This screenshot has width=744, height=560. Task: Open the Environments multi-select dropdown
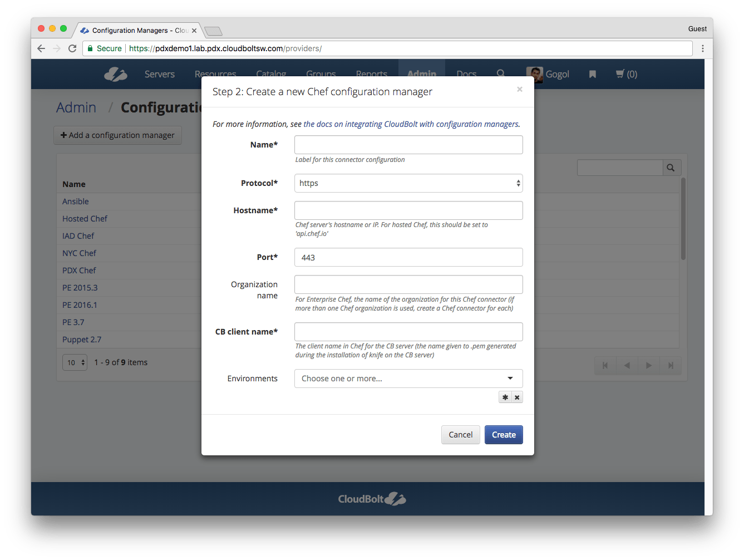click(408, 379)
